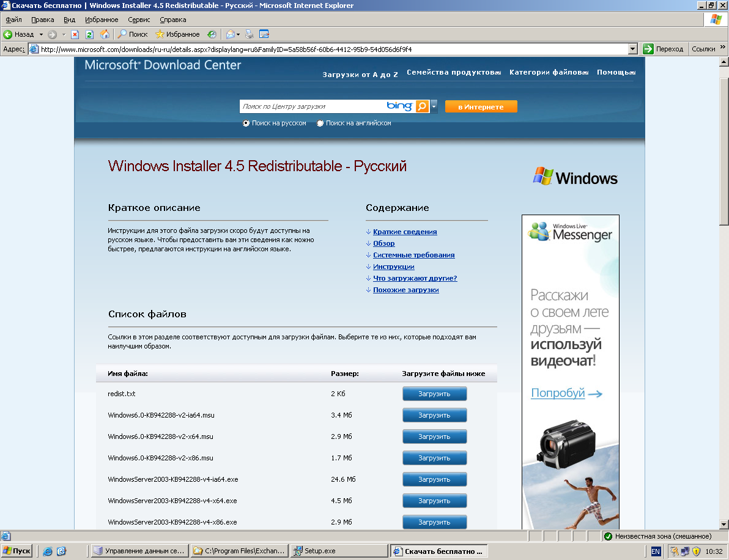This screenshot has width=729, height=560.
Task: Stop page loading with red X icon
Action: pyautogui.click(x=75, y=34)
